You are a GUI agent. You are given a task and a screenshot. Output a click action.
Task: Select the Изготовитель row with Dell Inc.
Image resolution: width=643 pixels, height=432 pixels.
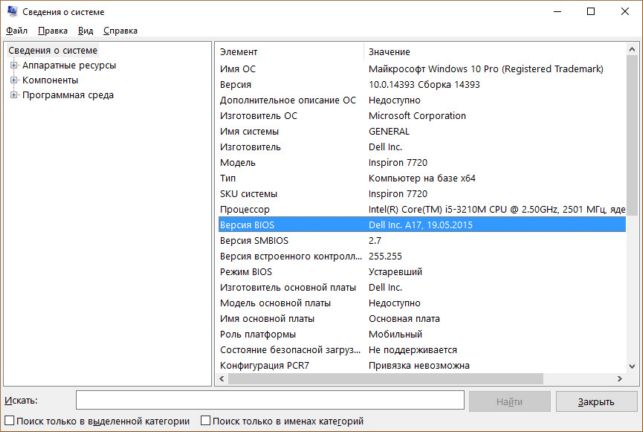click(x=422, y=147)
